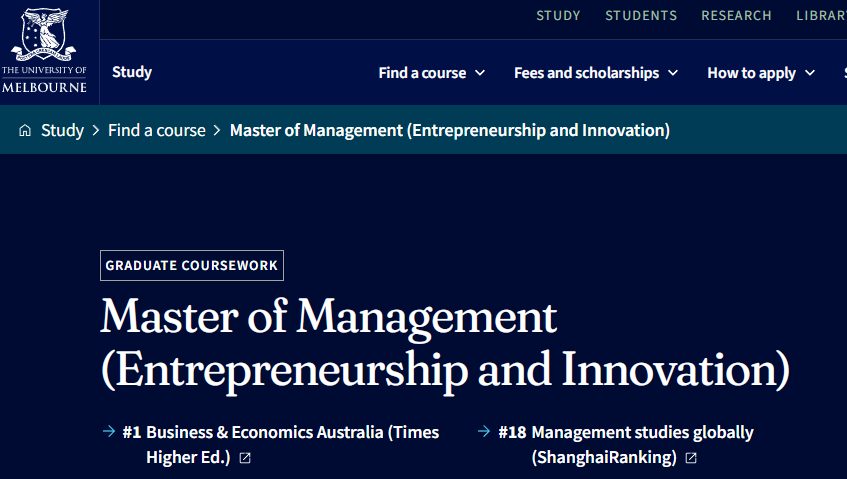The width and height of the screenshot is (847, 479).
Task: Expand the Fees and scholarships menu
Action: (x=595, y=73)
